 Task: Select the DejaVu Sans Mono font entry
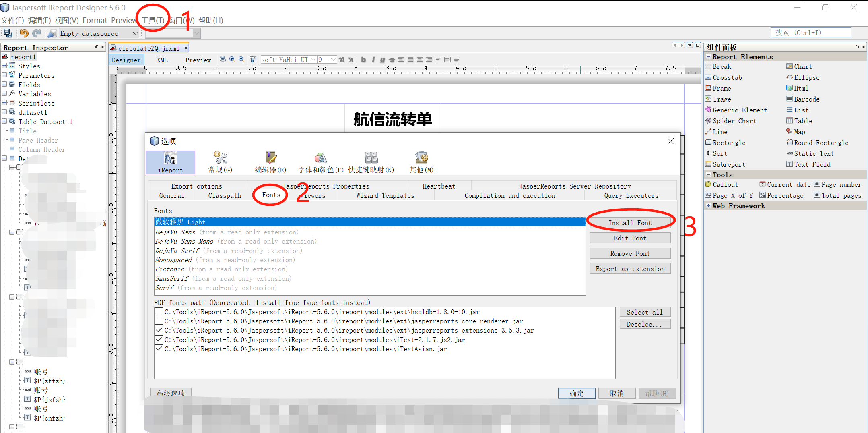[370, 241]
